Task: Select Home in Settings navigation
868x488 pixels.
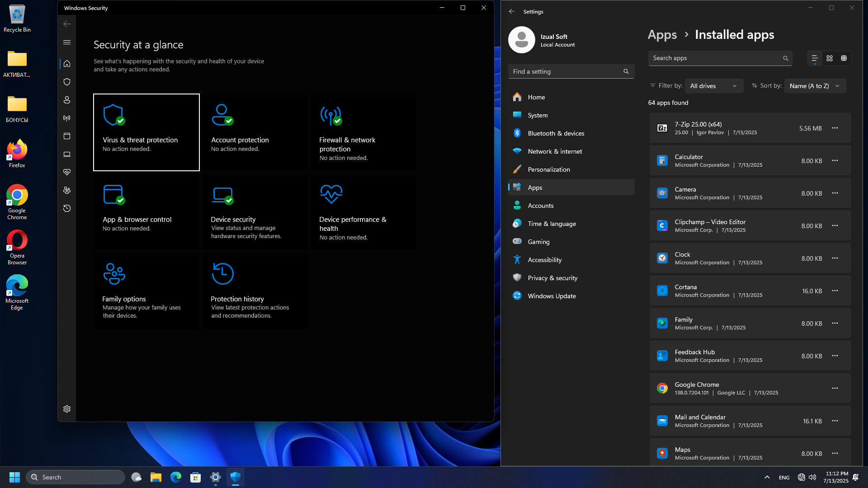Action: 571,97
